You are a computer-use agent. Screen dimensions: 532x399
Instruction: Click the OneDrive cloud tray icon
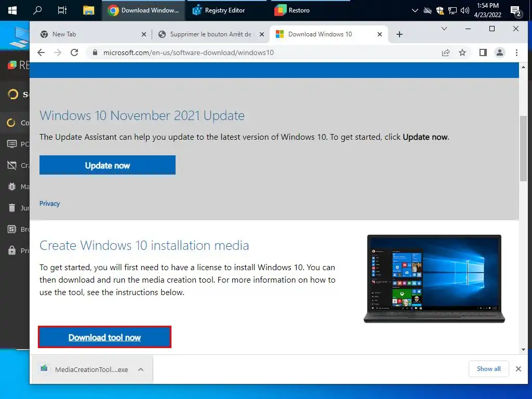pos(428,10)
